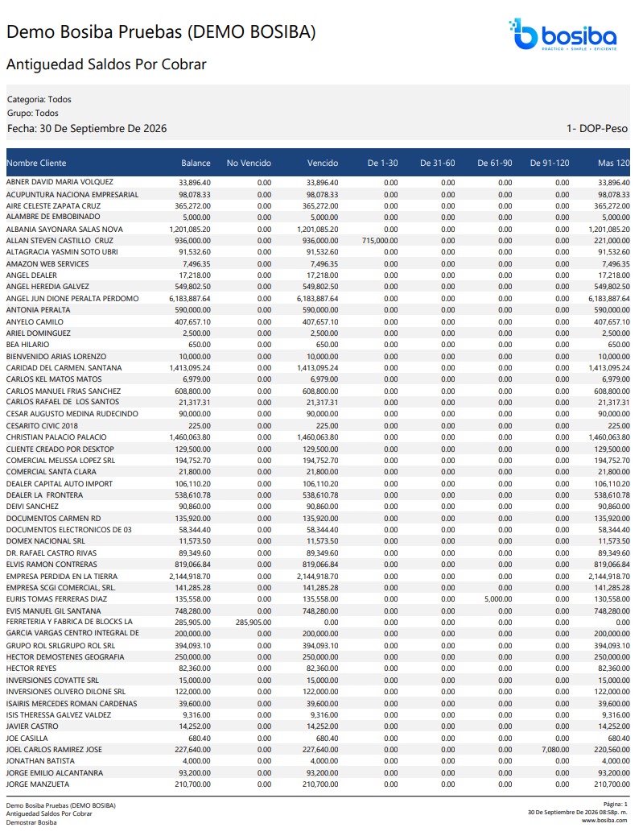Screen dimensions: 643x840
Task: Click the report title 'Antiguedad Saldos Por Cobrar'
Action: coord(106,64)
